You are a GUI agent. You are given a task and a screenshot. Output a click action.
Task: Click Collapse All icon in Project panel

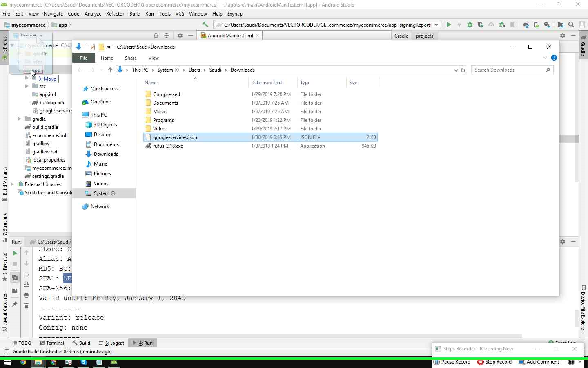pyautogui.click(x=167, y=36)
